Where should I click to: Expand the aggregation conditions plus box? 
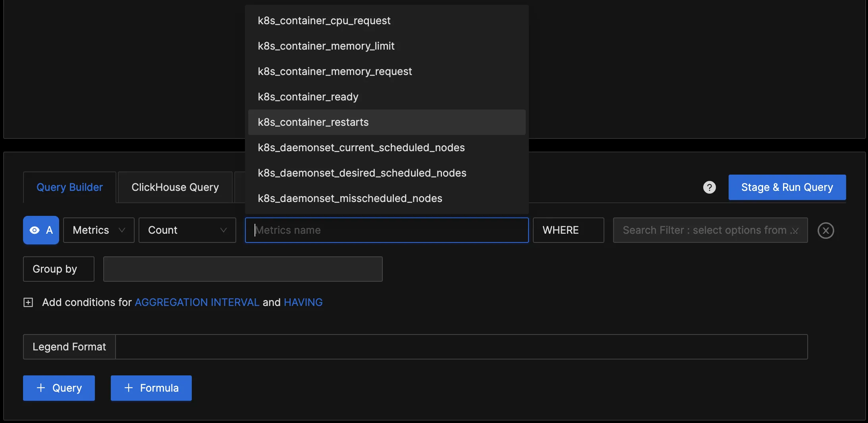(28, 302)
